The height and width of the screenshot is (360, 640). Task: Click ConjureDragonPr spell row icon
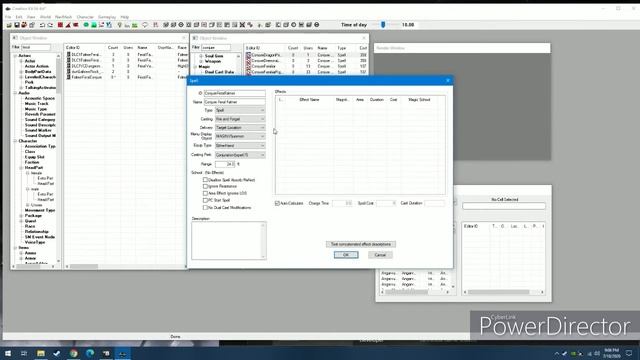248,55
